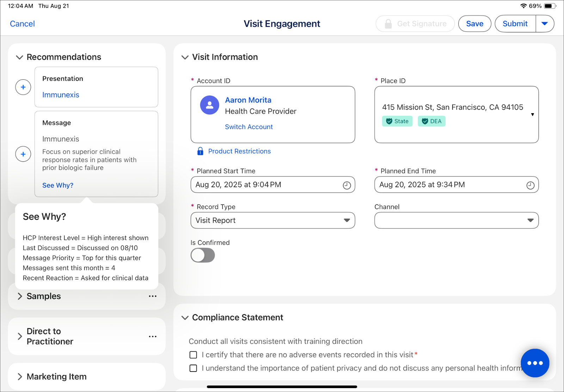Open the Samples section more options ellipsis
564x392 pixels.
pyautogui.click(x=153, y=296)
